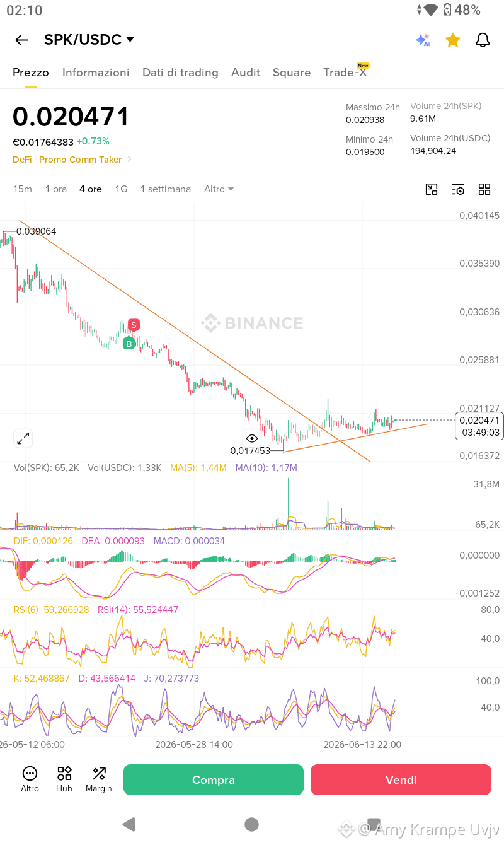Tap the current price label 0,020471
The height and width of the screenshot is (845, 504).
point(479,421)
